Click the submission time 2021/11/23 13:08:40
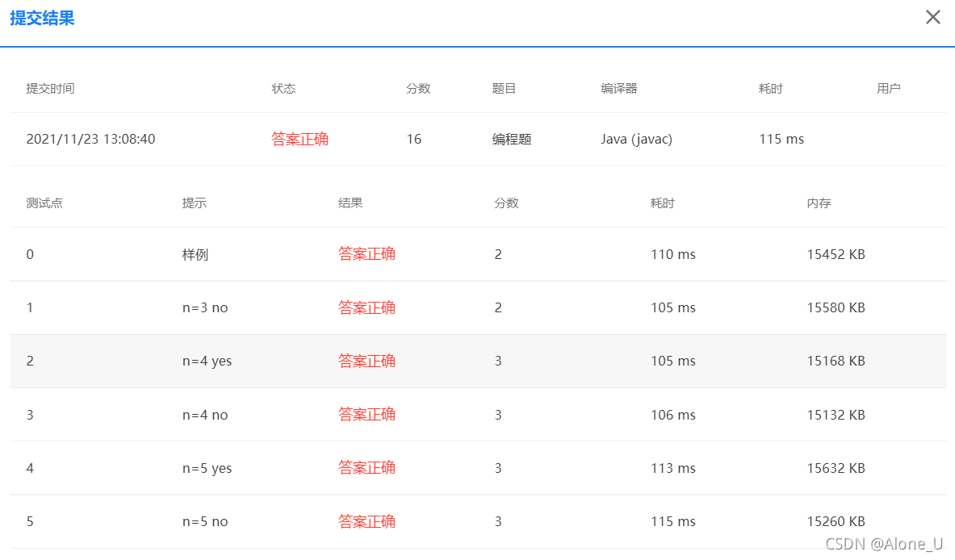This screenshot has width=955, height=560. pyautogui.click(x=90, y=139)
